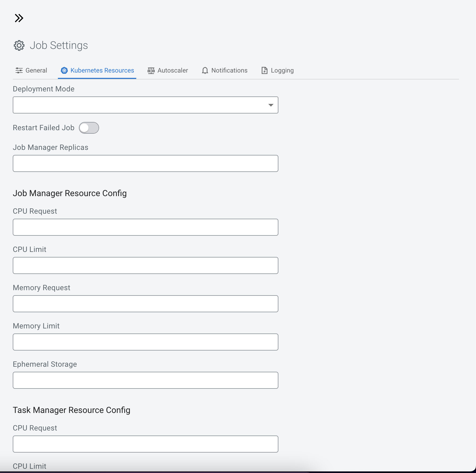Click Task Manager CPU Request input

click(x=145, y=444)
